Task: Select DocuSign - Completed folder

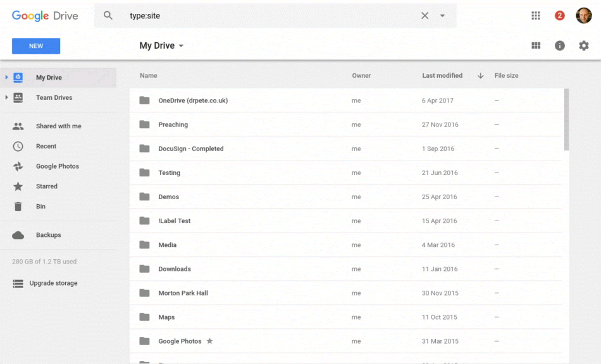Action: pyautogui.click(x=345, y=149)
